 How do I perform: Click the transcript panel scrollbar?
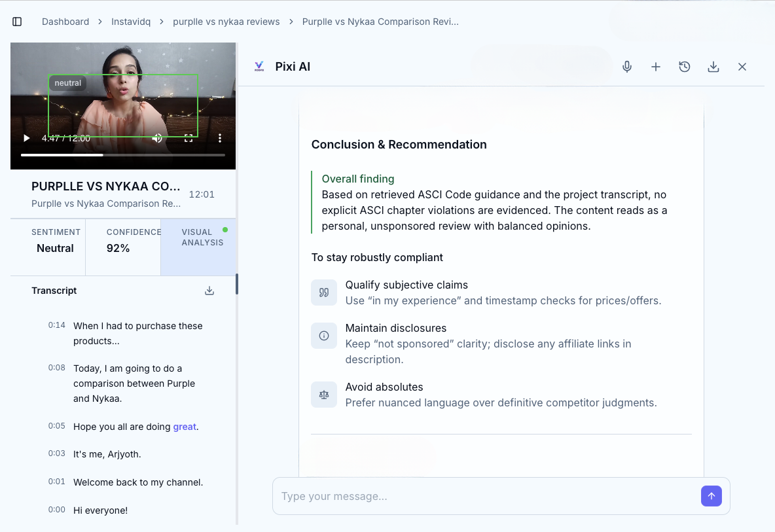click(x=237, y=284)
